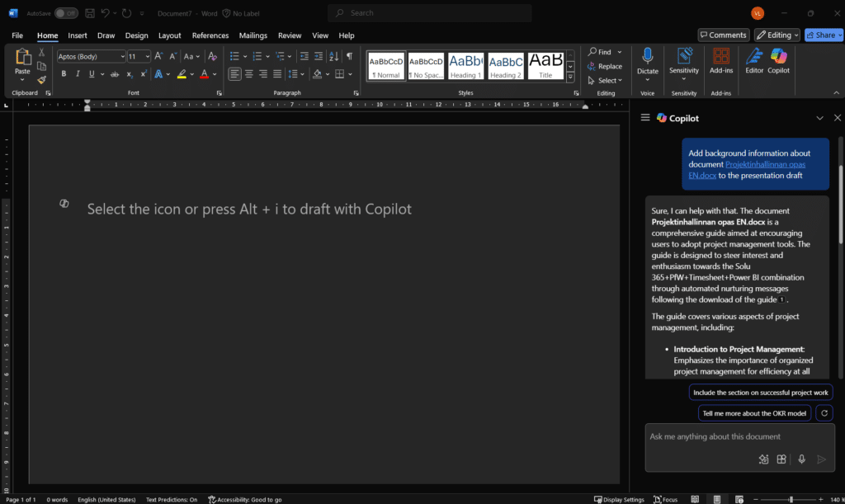Click the Increase Indent icon
Viewport: 845px width, 504px height.
pyautogui.click(x=319, y=57)
